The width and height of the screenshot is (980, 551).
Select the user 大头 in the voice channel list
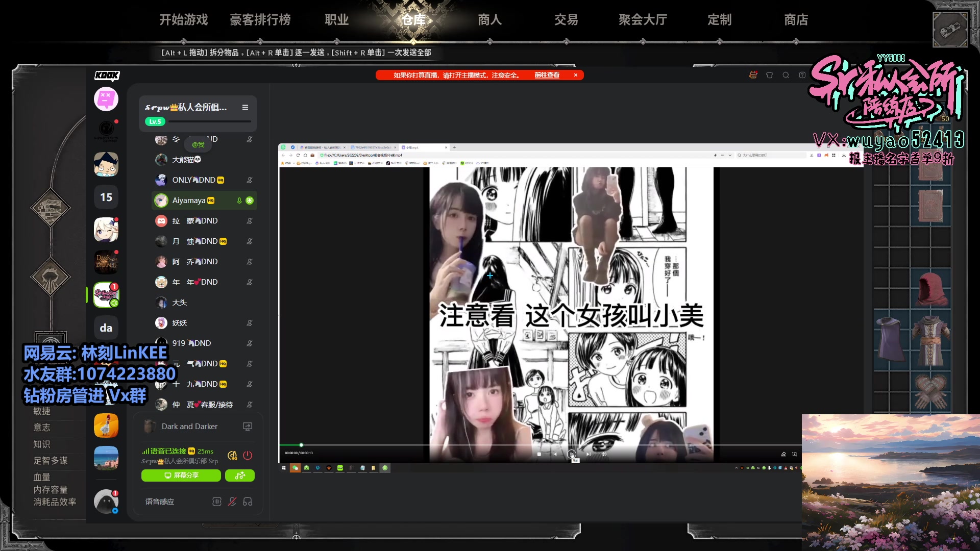point(204,303)
